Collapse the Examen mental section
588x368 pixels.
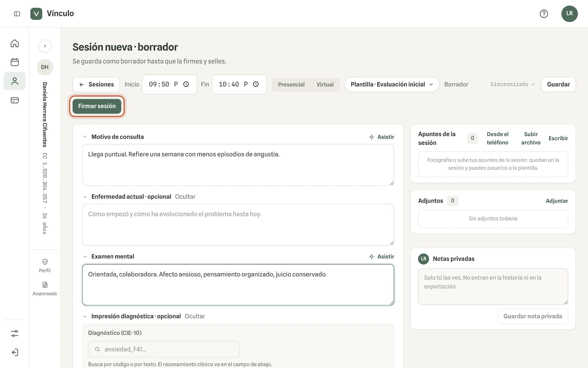85,256
